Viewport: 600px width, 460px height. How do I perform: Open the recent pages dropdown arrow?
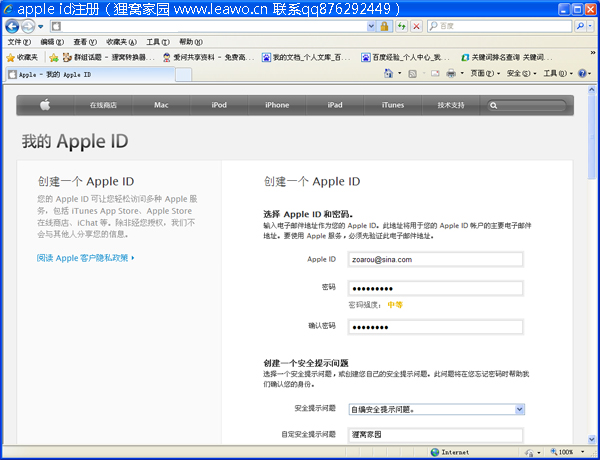pyautogui.click(x=41, y=27)
